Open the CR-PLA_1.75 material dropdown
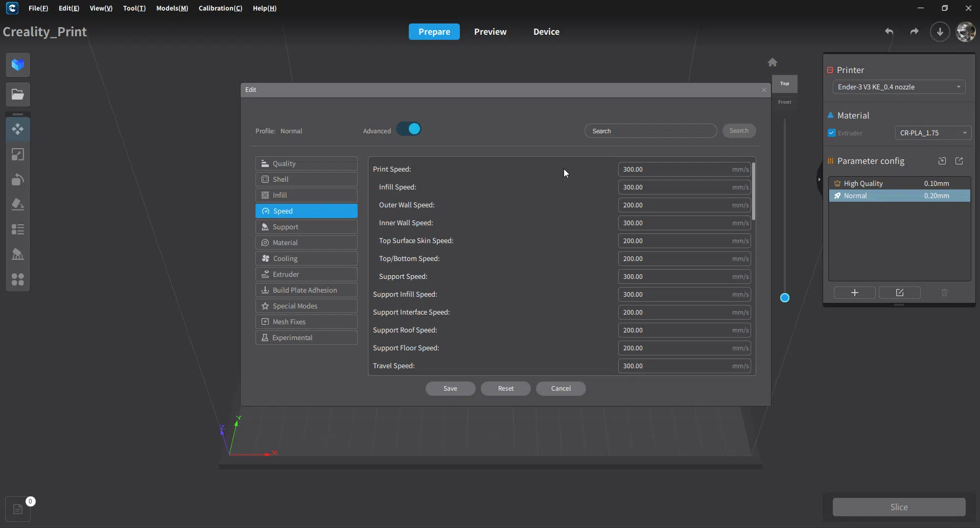The image size is (980, 528). [933, 133]
